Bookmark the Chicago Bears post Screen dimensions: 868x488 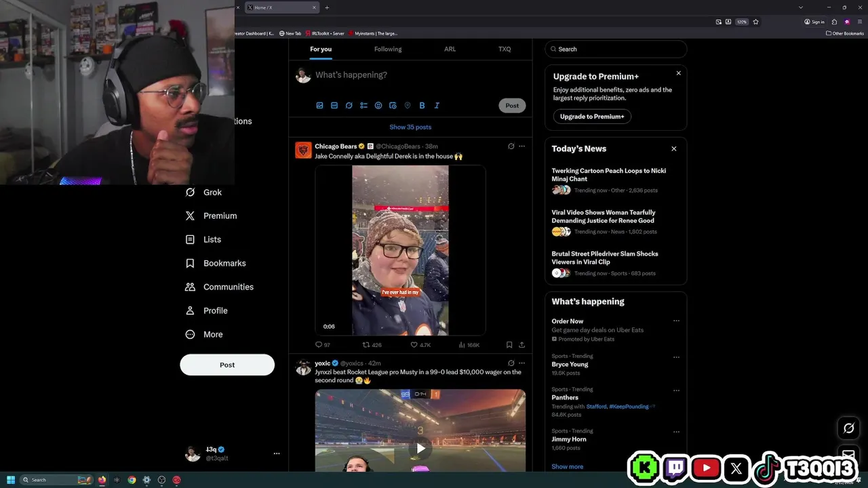click(x=509, y=345)
